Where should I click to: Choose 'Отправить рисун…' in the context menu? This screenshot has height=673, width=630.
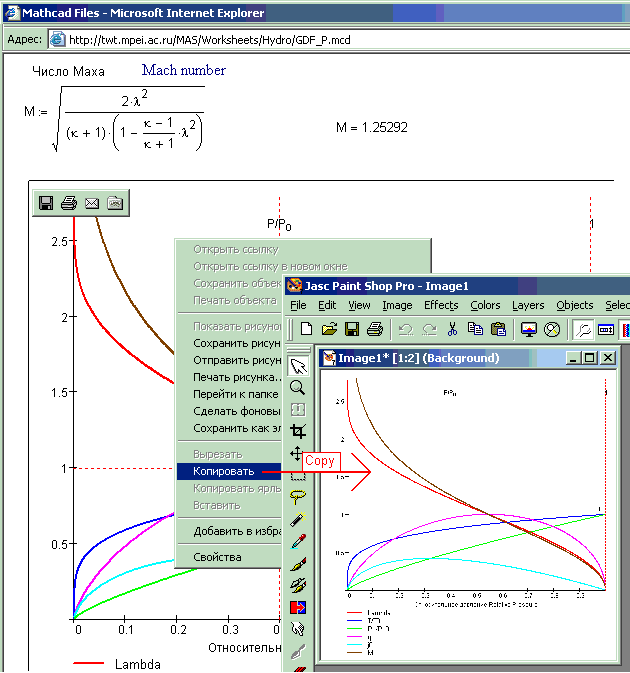[229, 360]
